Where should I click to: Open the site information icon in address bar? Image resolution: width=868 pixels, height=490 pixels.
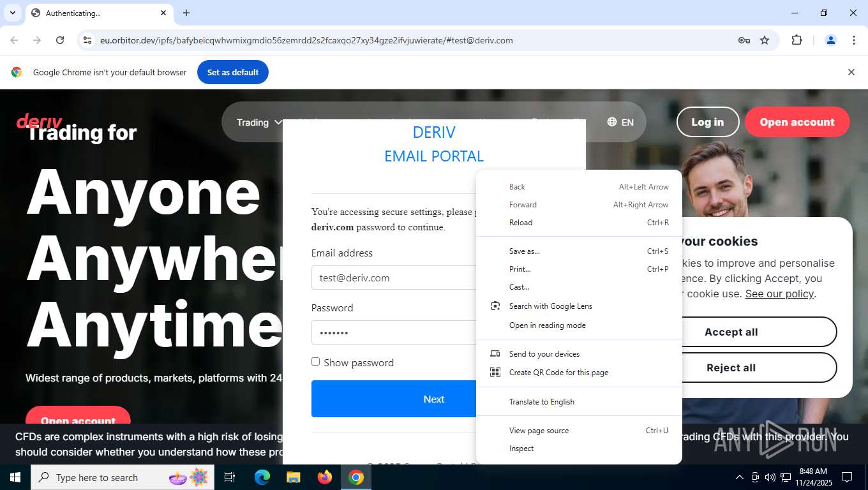(x=87, y=40)
